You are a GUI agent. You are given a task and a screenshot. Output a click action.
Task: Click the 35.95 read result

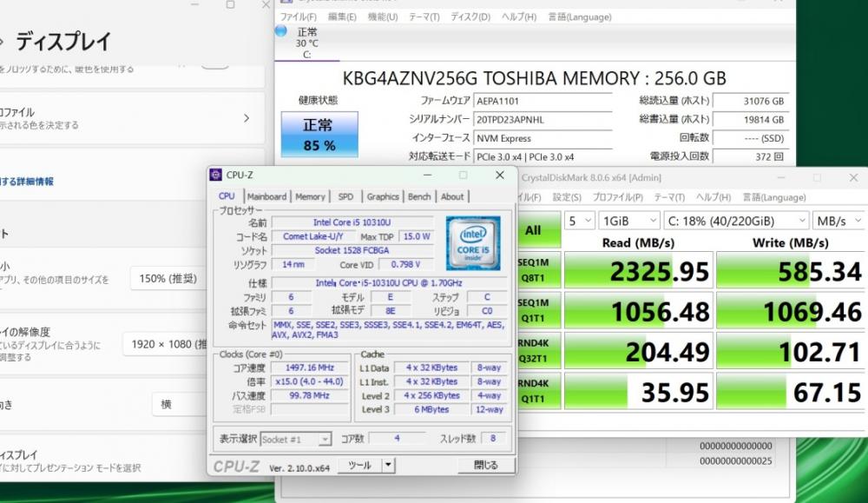tap(638, 392)
